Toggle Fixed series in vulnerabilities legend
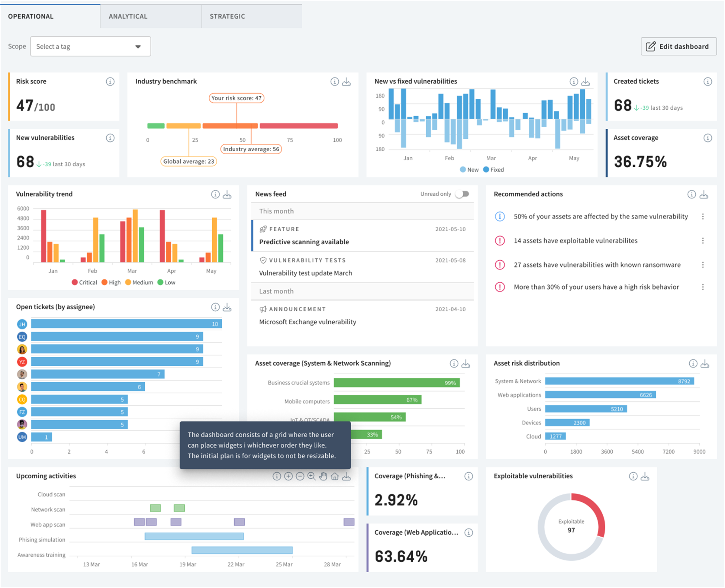The image size is (725, 588). (494, 170)
